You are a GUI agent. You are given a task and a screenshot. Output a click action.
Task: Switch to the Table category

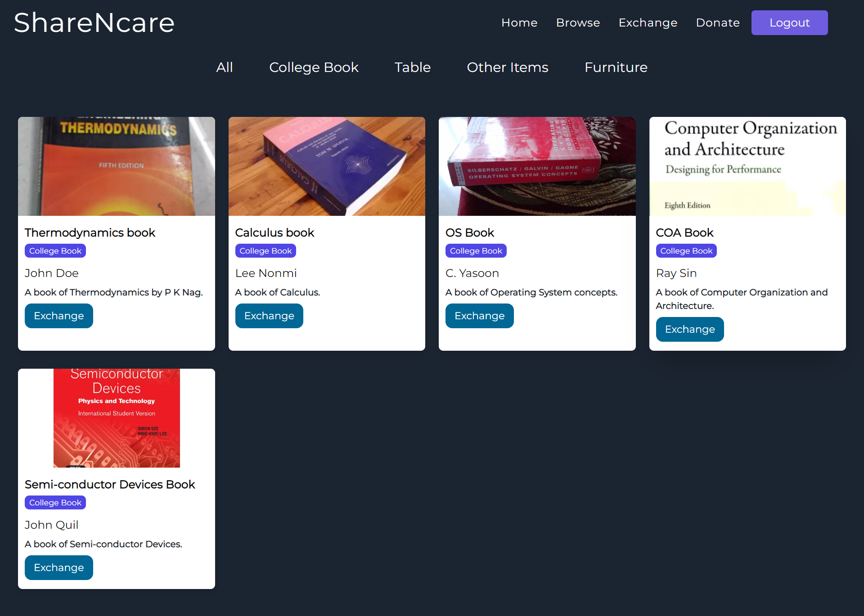pyautogui.click(x=412, y=67)
